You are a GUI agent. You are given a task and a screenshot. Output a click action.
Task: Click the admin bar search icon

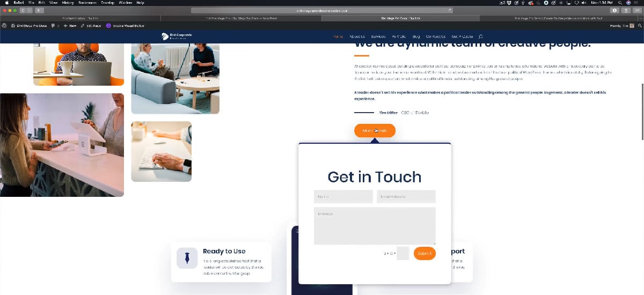[639, 25]
